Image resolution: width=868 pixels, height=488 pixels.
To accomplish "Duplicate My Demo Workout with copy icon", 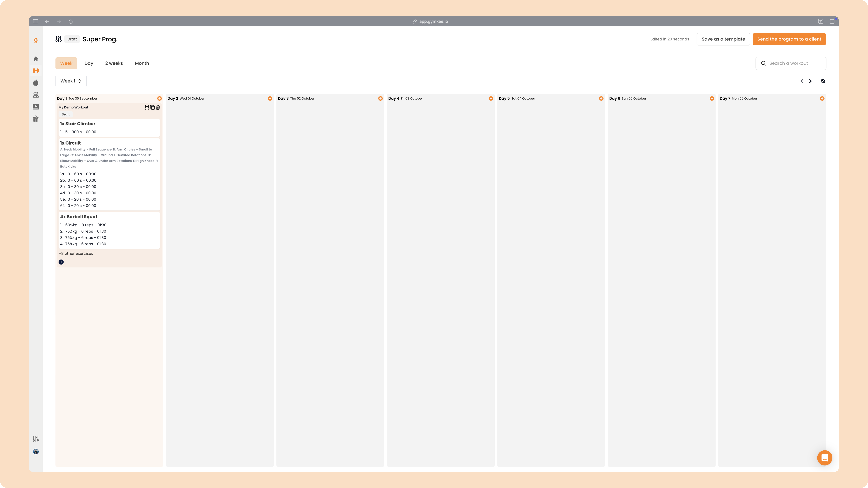I will (x=152, y=107).
